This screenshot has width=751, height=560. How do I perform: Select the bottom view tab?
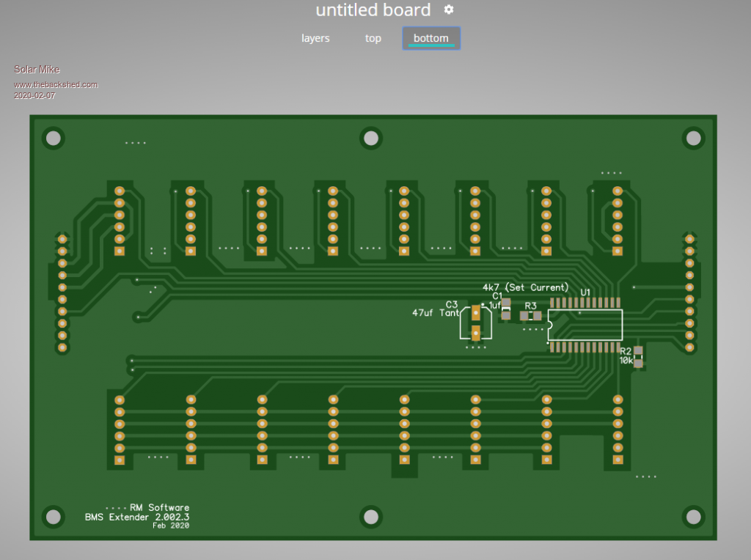431,38
